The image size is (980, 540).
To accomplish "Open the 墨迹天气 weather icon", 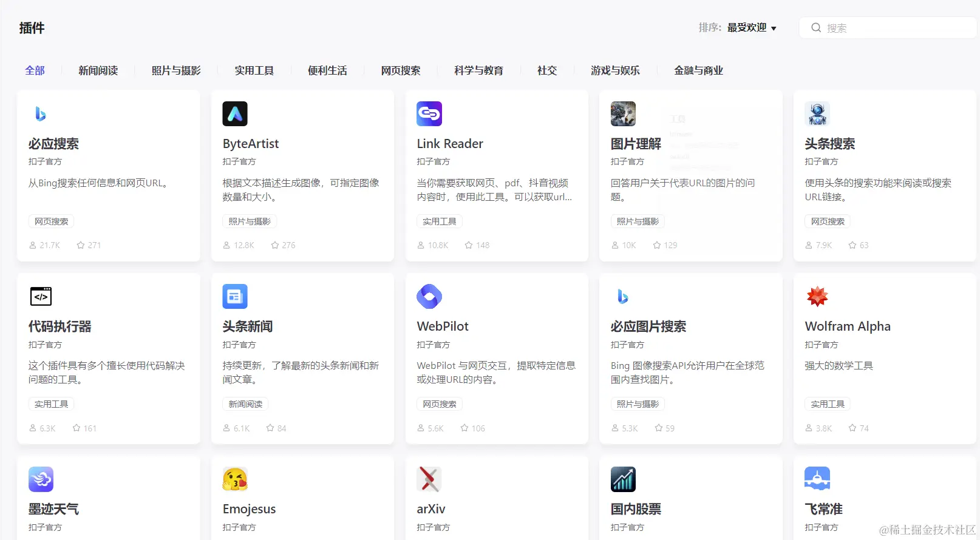I will [x=41, y=479].
